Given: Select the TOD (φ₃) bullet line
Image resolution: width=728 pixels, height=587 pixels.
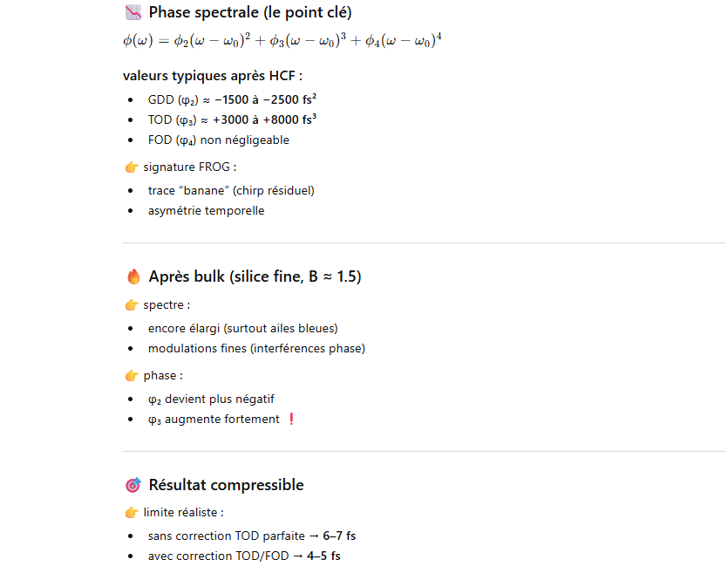Looking at the screenshot, I should coord(232,119).
